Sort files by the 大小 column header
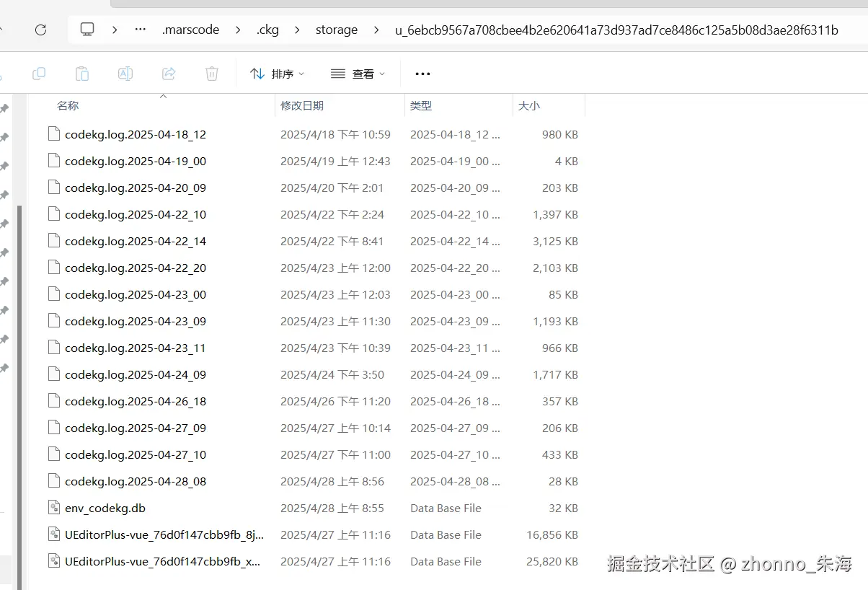The image size is (868, 590). pos(529,105)
